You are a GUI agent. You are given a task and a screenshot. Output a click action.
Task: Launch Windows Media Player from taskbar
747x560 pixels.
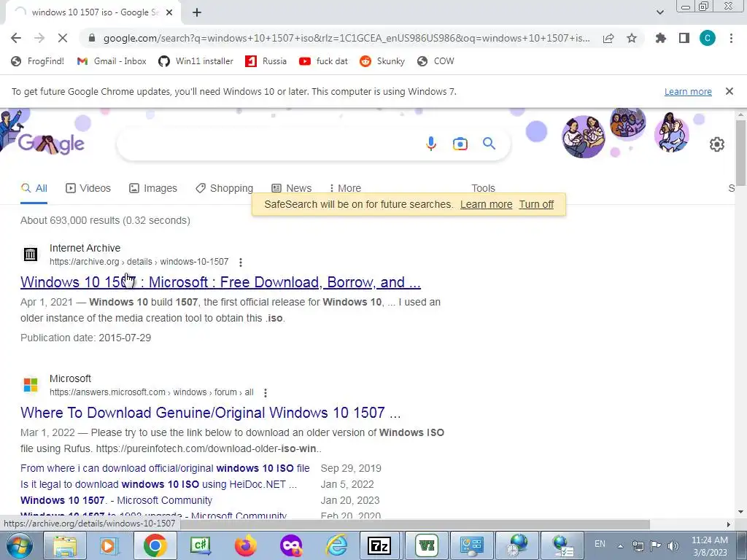pos(109,545)
